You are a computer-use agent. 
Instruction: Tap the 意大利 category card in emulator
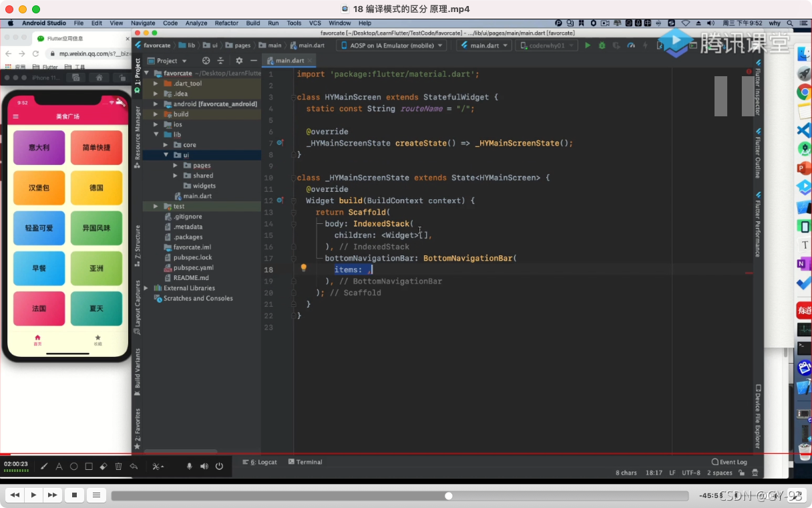(39, 148)
